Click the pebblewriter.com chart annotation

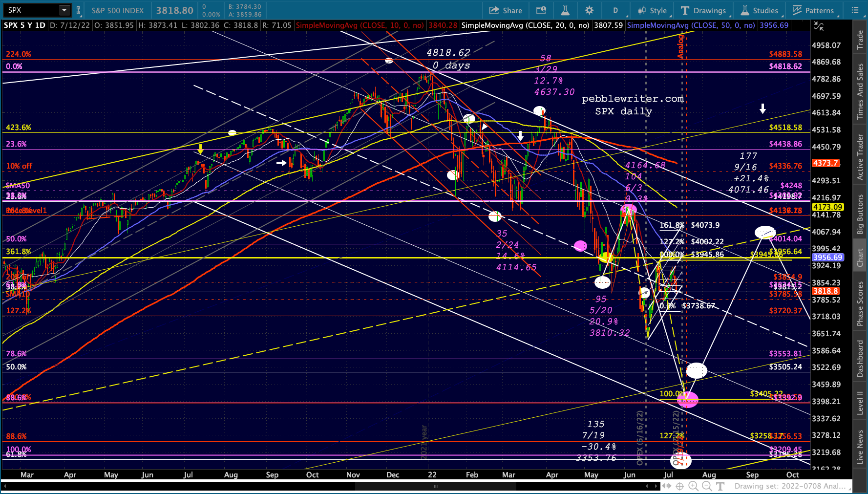pos(633,99)
